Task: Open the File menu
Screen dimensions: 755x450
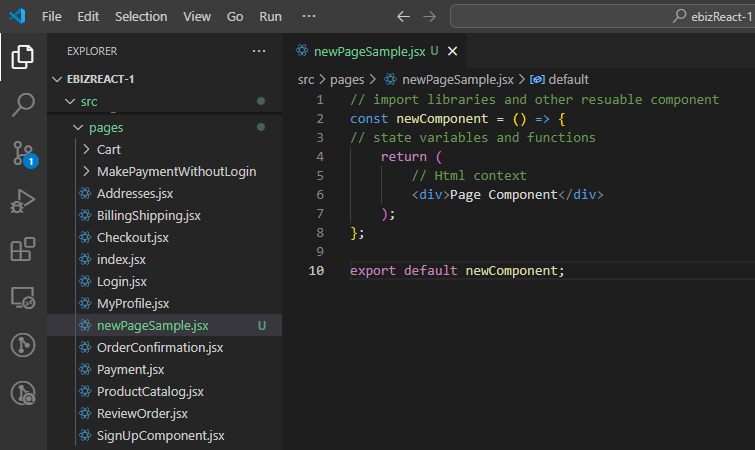Action: (52, 16)
